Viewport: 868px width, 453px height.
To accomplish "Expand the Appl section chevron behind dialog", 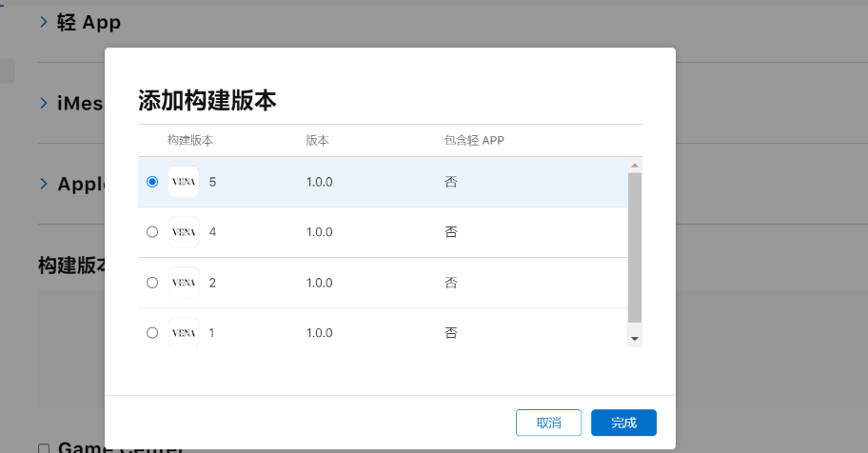I will tap(44, 184).
